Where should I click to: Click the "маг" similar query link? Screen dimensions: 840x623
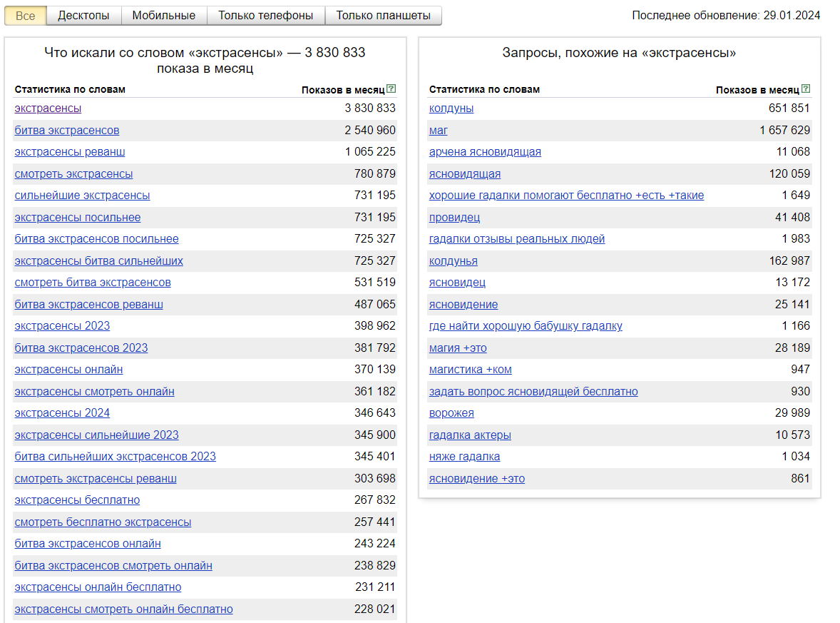point(439,131)
